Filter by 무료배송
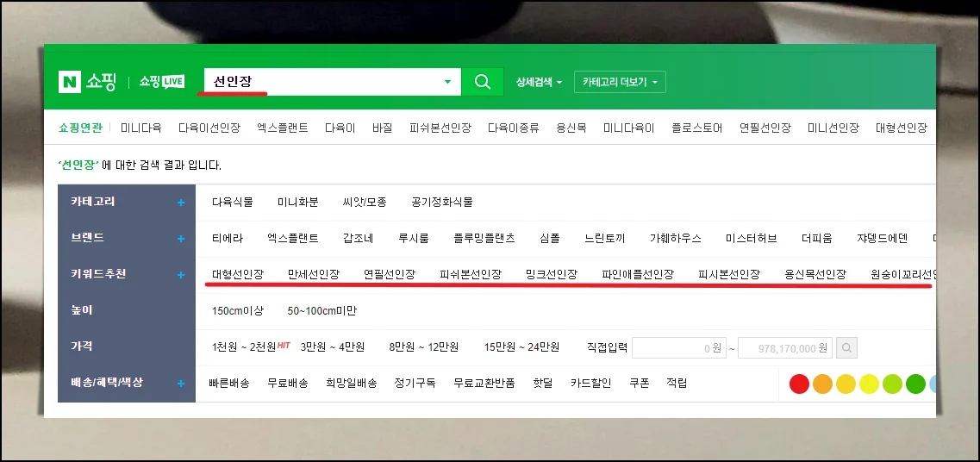The height and width of the screenshot is (462, 980). coord(288,384)
